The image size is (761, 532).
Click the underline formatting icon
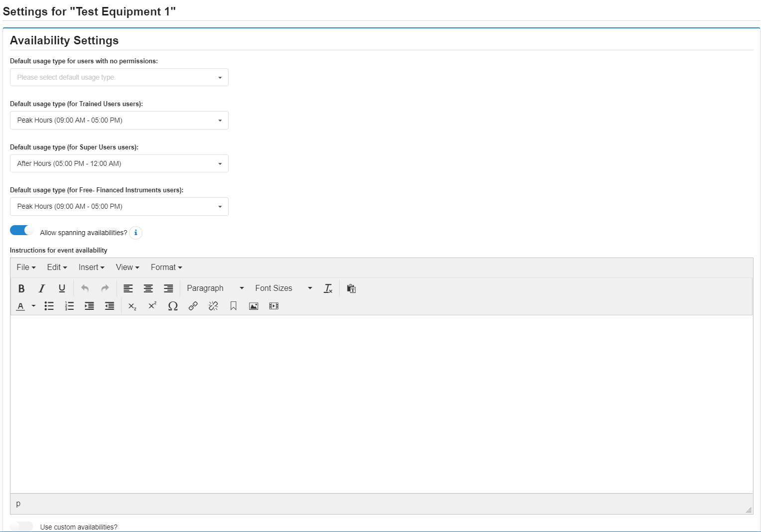coord(62,288)
